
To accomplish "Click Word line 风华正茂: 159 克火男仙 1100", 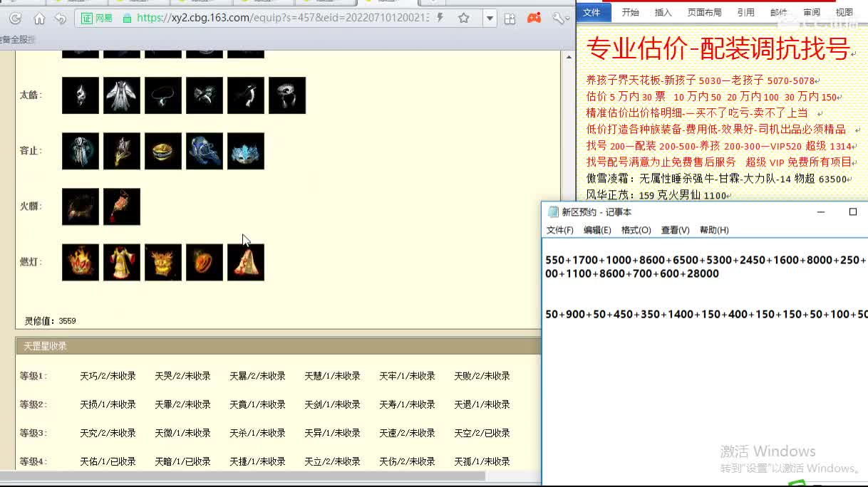I will tap(656, 195).
